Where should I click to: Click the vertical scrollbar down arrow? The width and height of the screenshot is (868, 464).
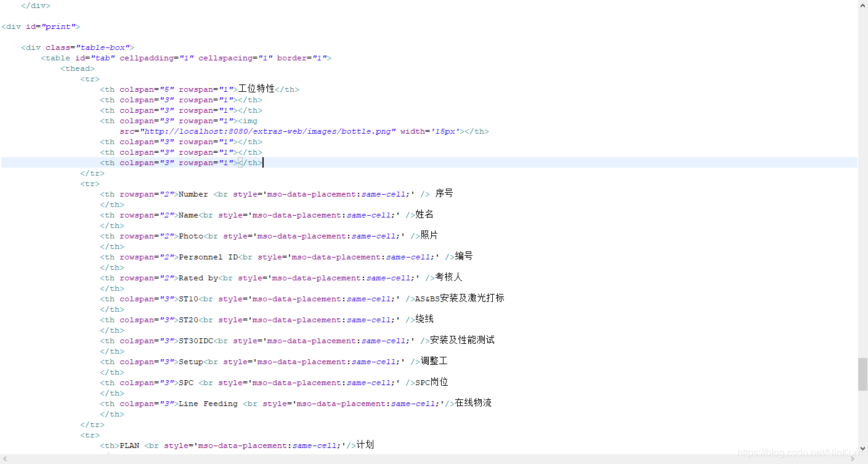[x=862, y=449]
